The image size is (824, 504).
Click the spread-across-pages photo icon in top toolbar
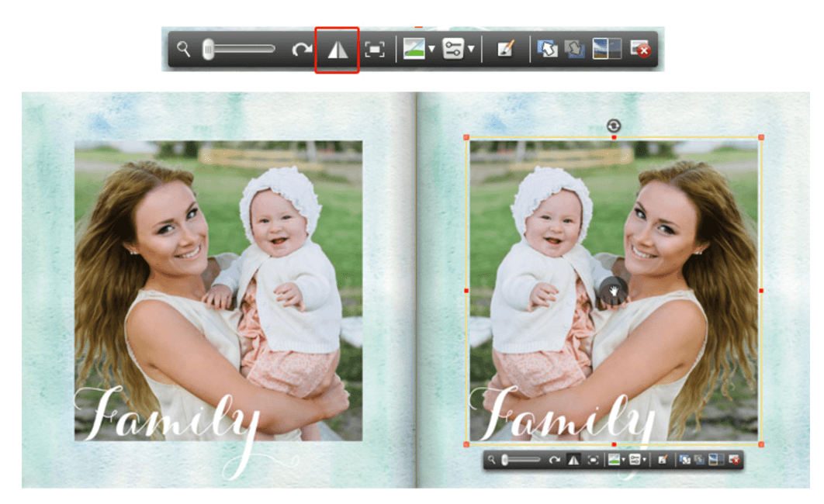coord(607,49)
